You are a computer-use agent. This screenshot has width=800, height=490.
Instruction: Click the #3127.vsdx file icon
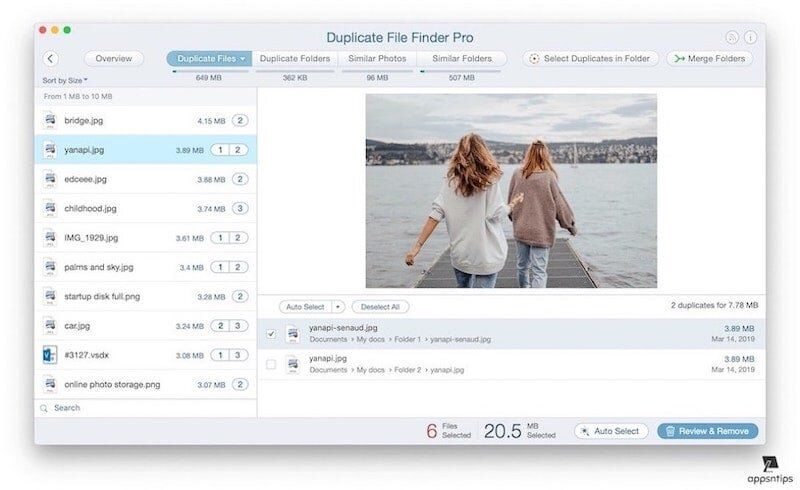[x=50, y=355]
